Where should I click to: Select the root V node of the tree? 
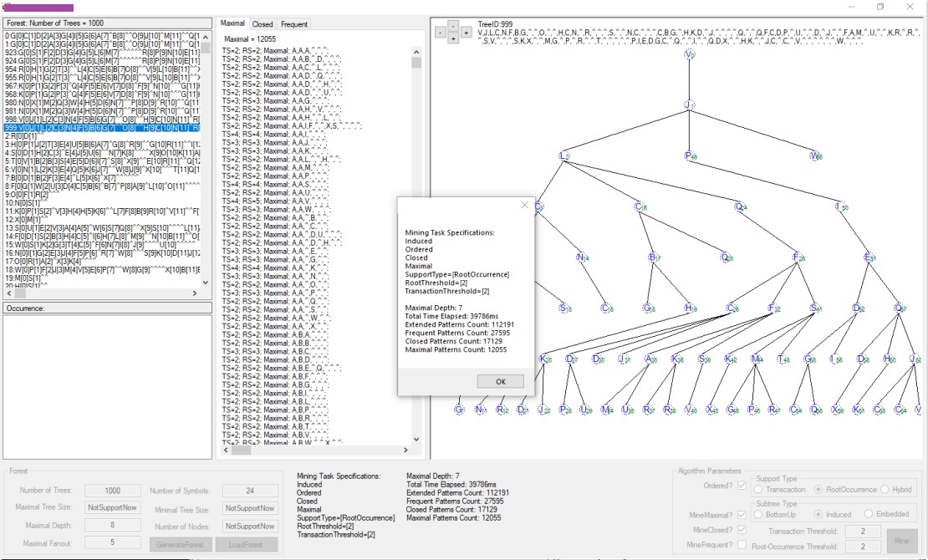click(x=689, y=54)
